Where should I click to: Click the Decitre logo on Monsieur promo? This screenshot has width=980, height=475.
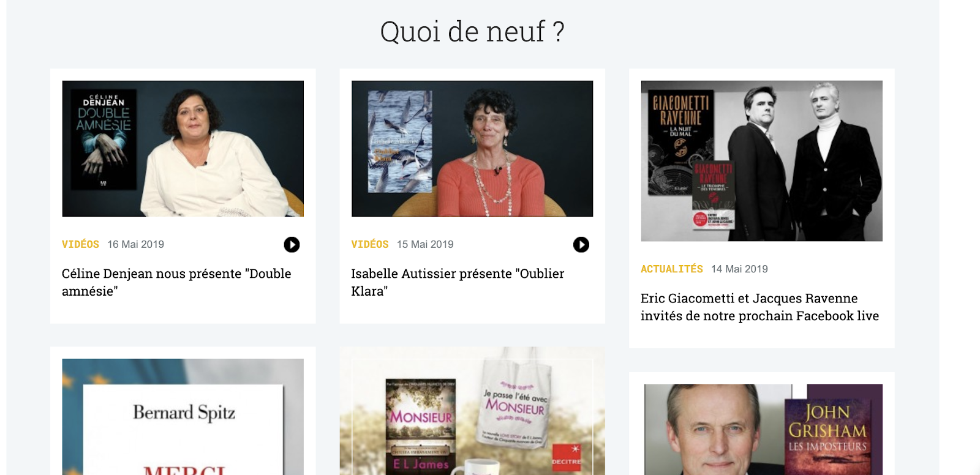click(x=566, y=457)
